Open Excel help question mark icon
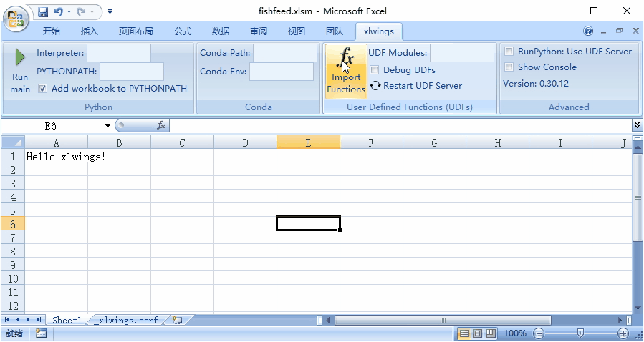Viewport: 644px width, 342px height. tap(588, 31)
